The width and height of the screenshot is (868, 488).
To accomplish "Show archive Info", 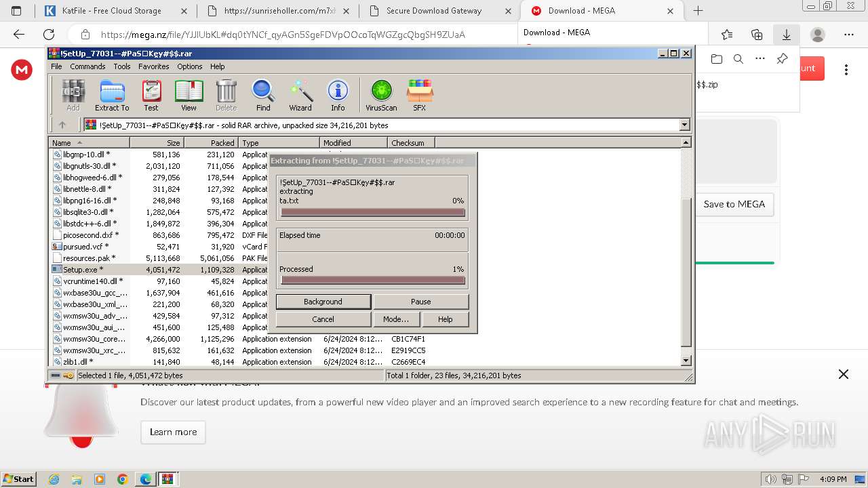I will point(338,95).
